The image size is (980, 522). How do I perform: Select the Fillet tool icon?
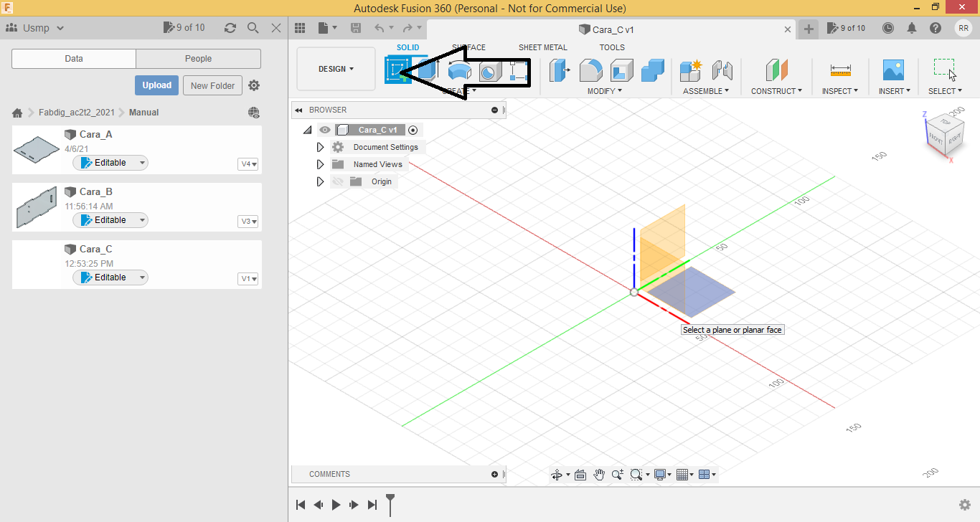(591, 70)
